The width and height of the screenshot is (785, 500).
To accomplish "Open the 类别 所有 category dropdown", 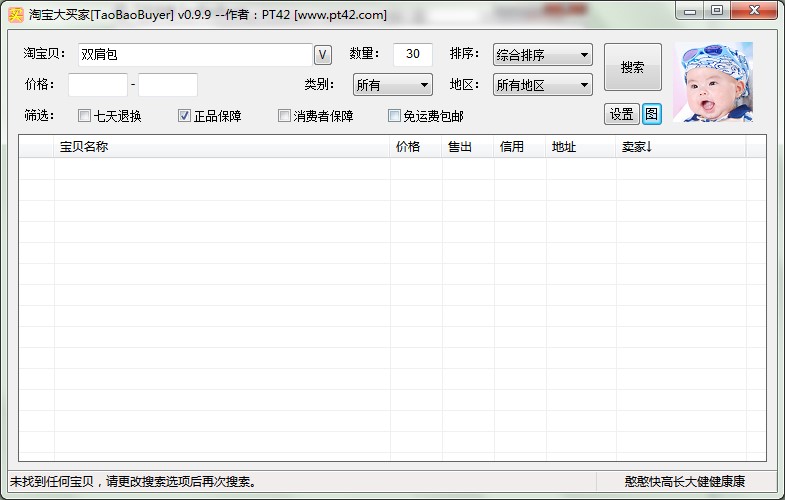I will (392, 85).
